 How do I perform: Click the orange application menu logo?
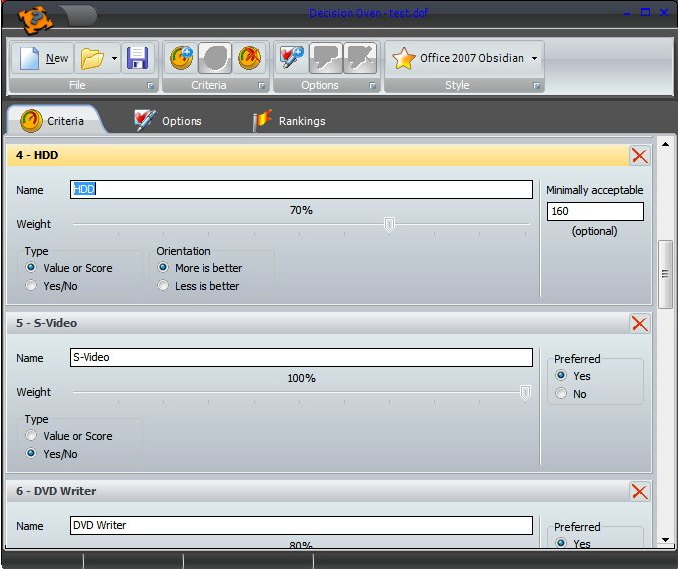coord(35,19)
